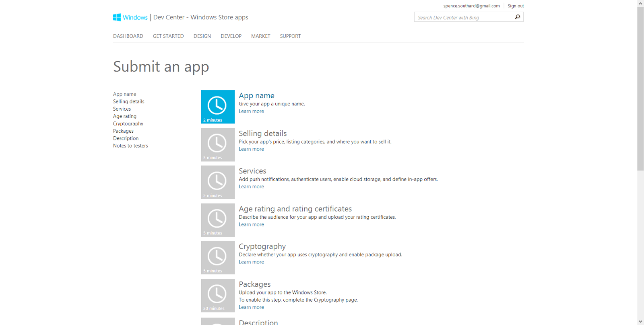Select Description in the sidebar
This screenshot has width=644, height=325.
(x=126, y=138)
